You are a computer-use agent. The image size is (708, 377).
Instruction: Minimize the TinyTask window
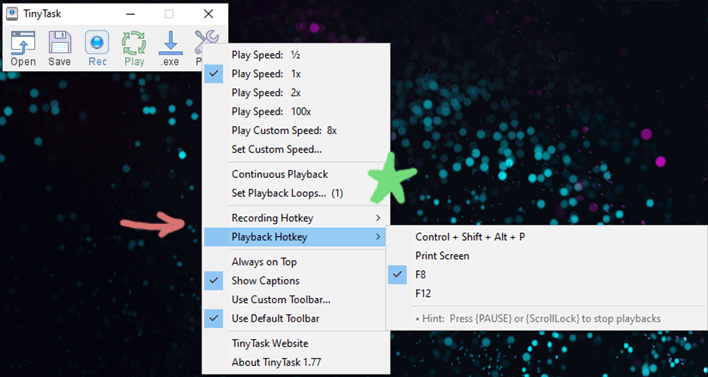[130, 14]
